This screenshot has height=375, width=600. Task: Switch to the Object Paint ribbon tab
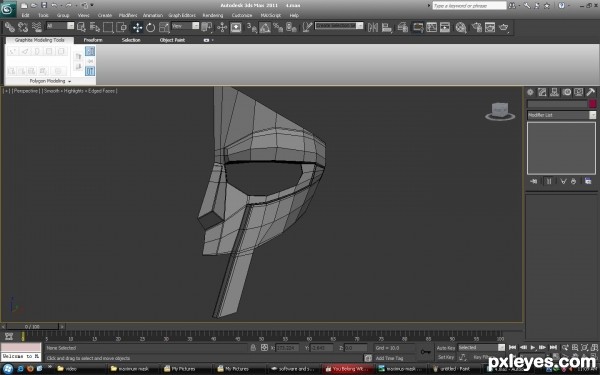[x=172, y=40]
